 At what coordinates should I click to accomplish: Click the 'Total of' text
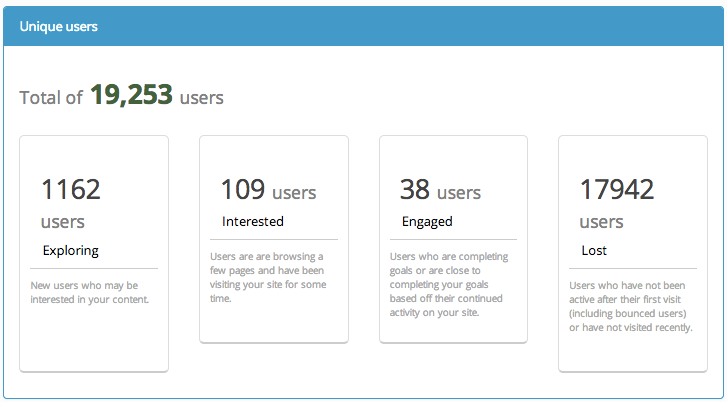coord(51,98)
